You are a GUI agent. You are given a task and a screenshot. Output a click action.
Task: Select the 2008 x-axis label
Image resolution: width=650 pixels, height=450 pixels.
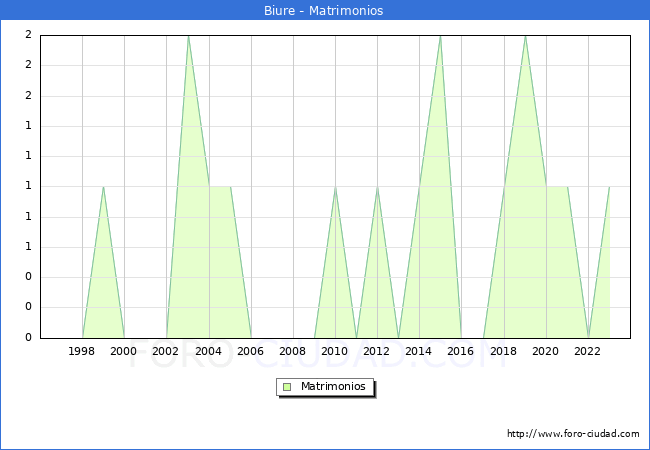[x=293, y=351]
